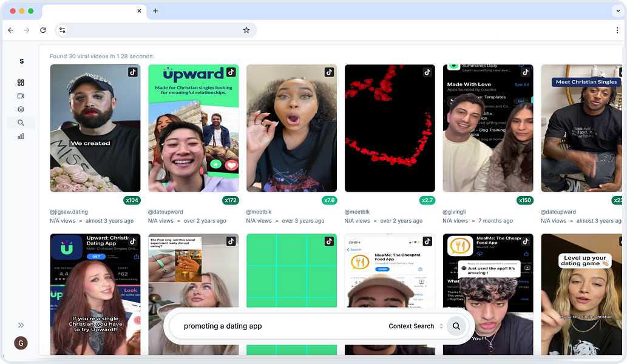Bookmark this page with the star

(x=246, y=30)
